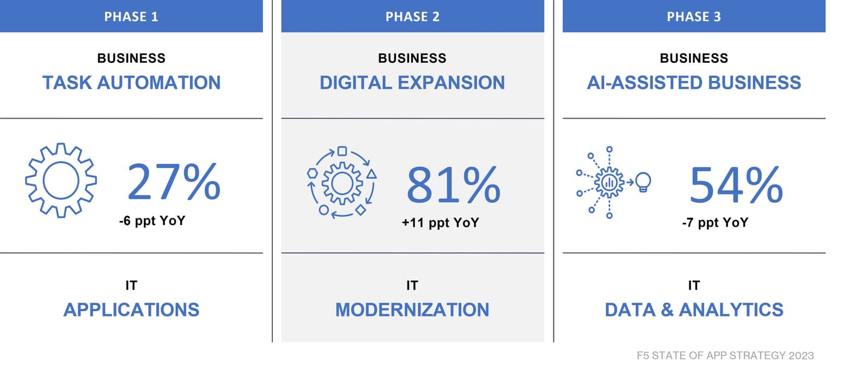Image resolution: width=868 pixels, height=368 pixels.
Task: Click the Modernization IT label
Action: click(412, 309)
